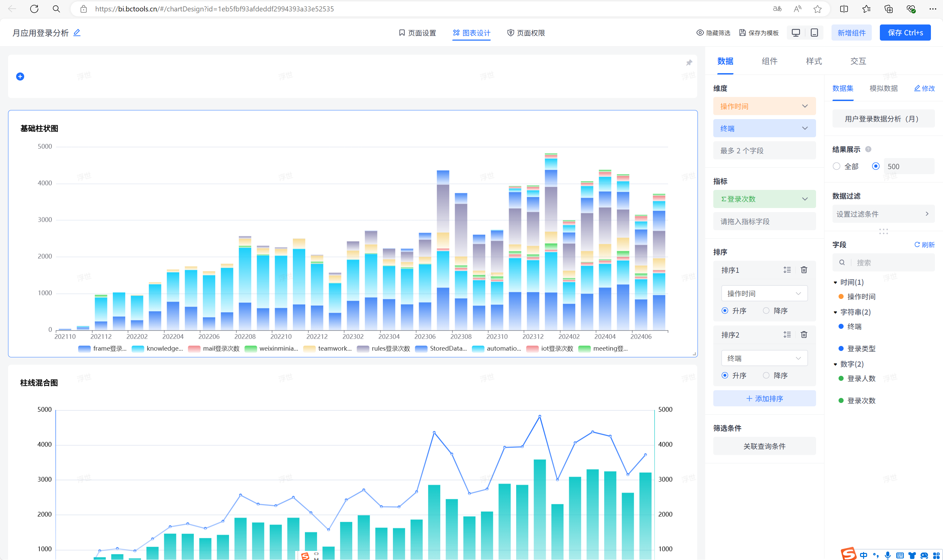Select 降序 radio under 排序2
This screenshot has height=560, width=943.
(x=766, y=375)
